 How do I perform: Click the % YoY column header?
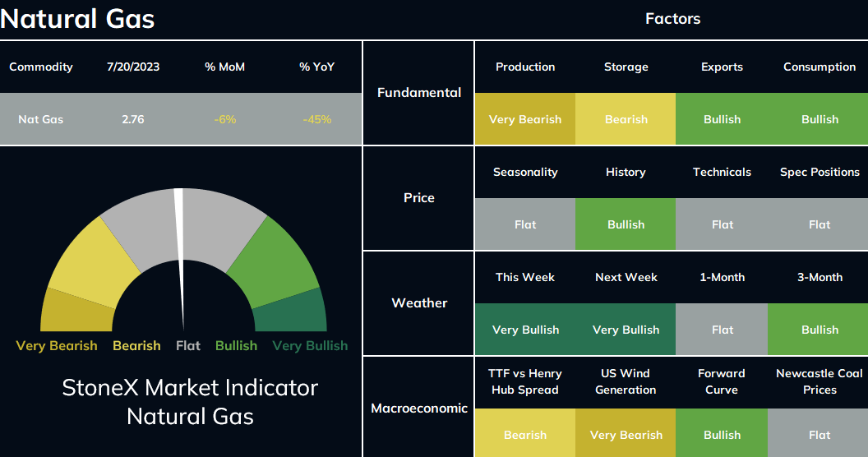tap(316, 67)
